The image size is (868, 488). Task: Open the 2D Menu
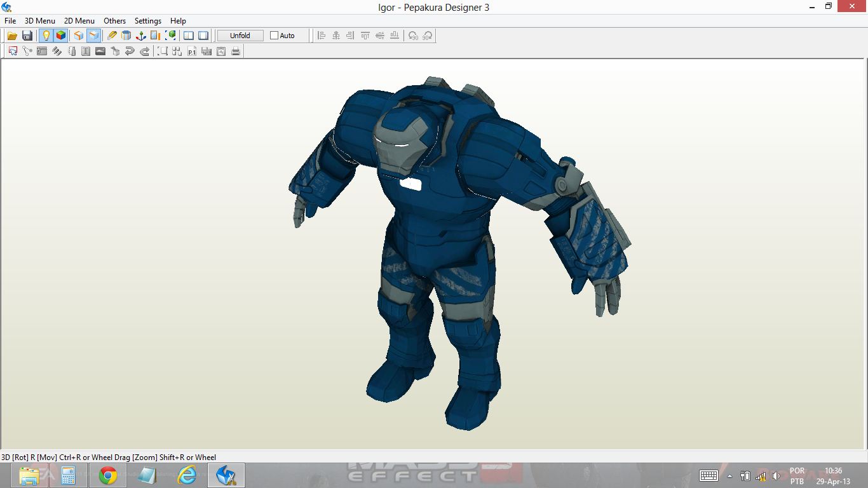coord(79,21)
